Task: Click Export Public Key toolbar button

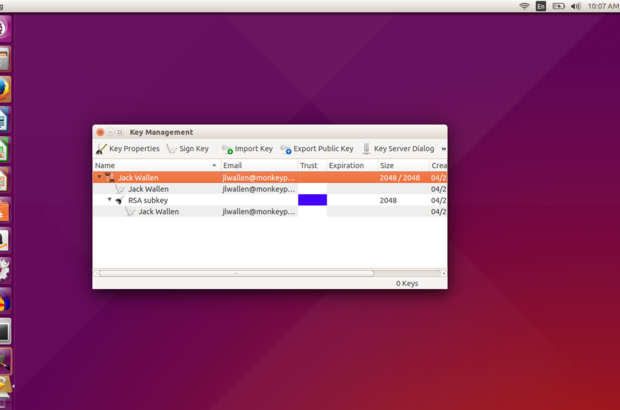Action: pos(317,149)
